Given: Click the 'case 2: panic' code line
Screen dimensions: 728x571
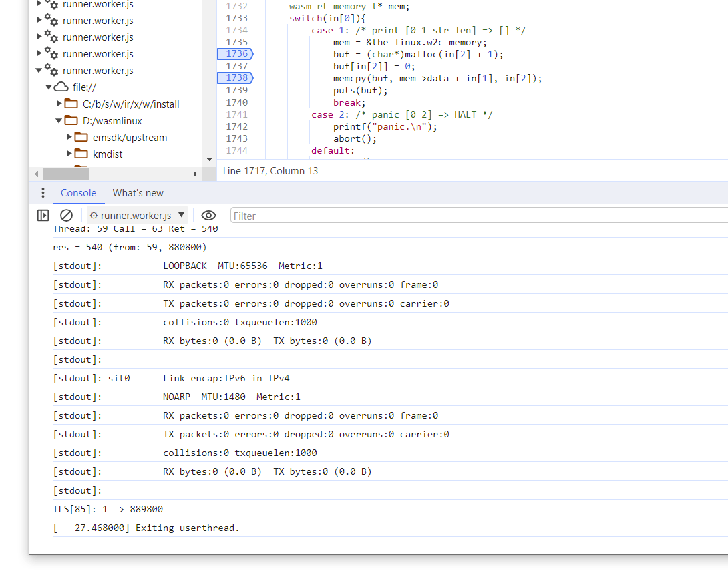Looking at the screenshot, I should (x=402, y=114).
